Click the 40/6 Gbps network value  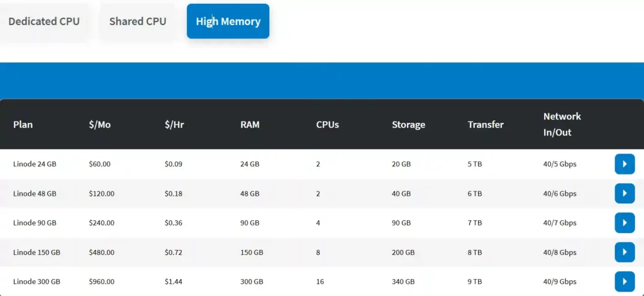(560, 193)
